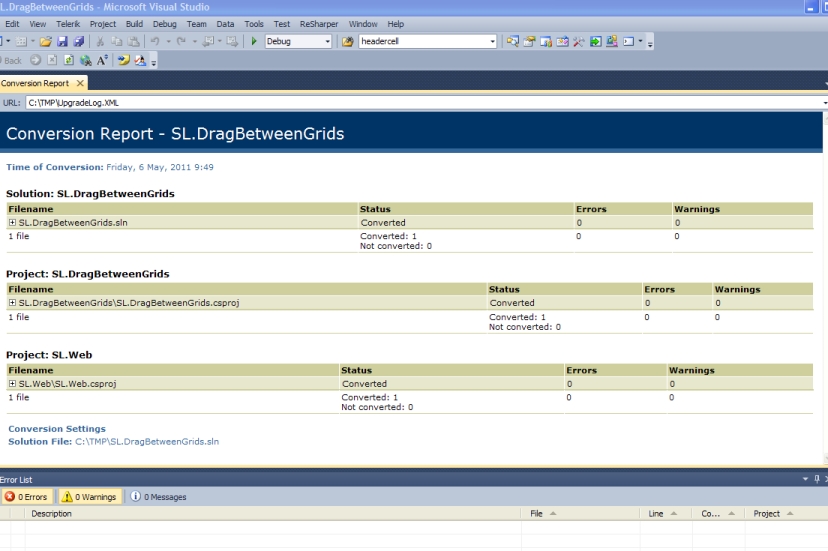
Task: Open the Build menu
Action: (134, 24)
